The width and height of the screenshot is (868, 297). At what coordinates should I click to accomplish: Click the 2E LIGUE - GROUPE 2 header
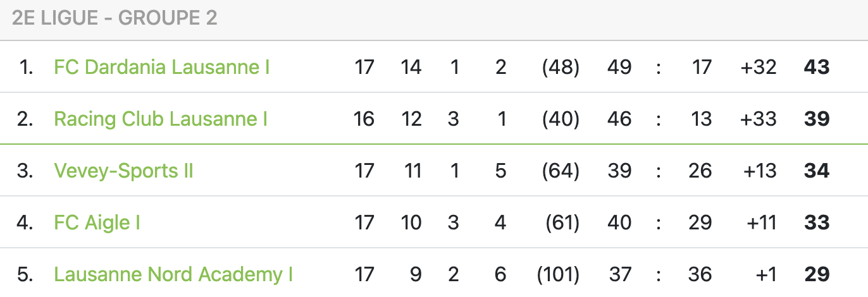pos(115,18)
